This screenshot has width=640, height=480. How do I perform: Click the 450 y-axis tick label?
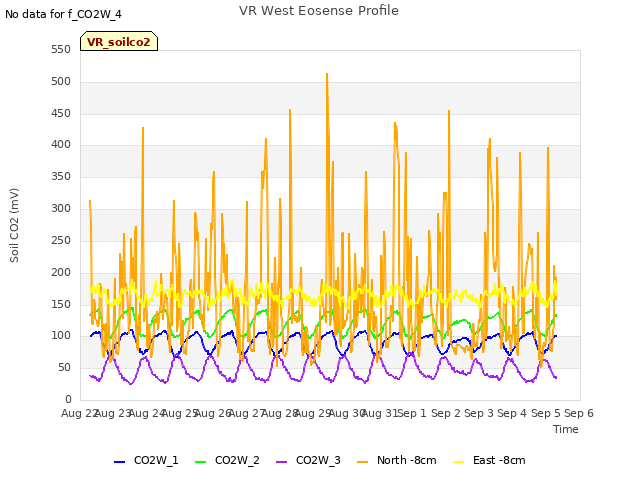pyautogui.click(x=61, y=113)
